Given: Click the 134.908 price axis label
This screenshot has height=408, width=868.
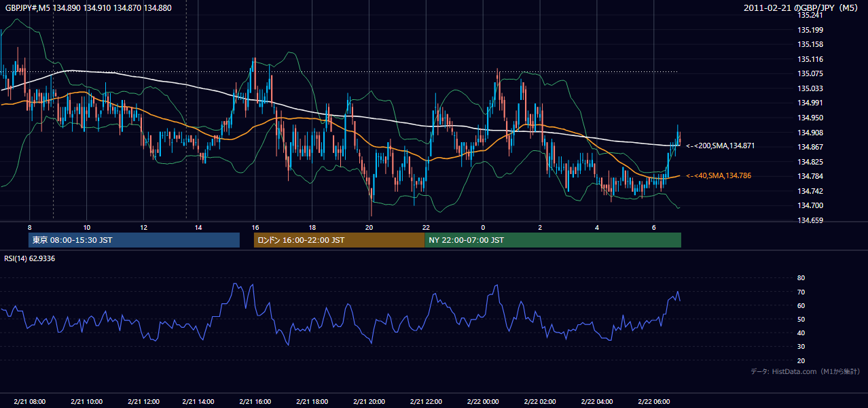Looking at the screenshot, I should point(810,133).
